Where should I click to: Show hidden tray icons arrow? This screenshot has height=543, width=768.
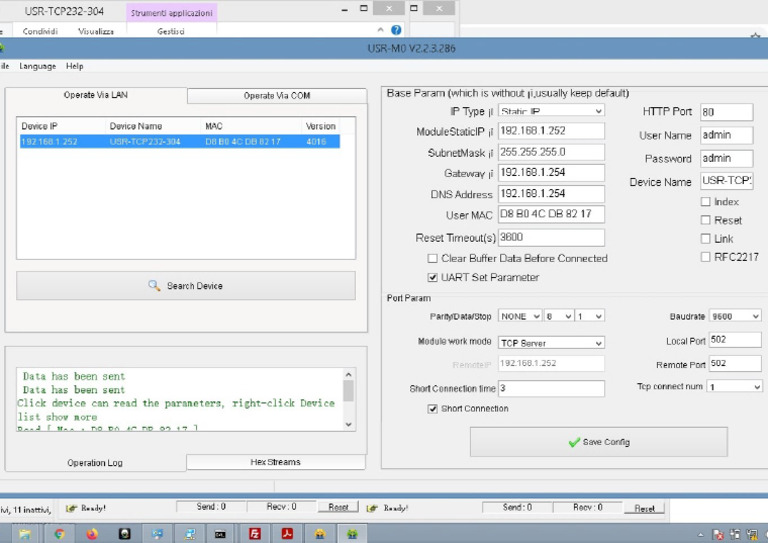point(701,535)
